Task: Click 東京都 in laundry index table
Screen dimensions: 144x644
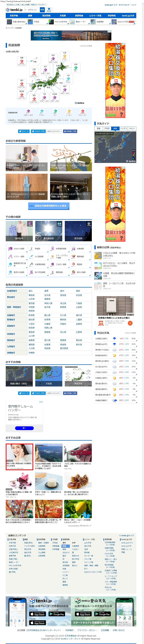Action: click(x=32, y=304)
